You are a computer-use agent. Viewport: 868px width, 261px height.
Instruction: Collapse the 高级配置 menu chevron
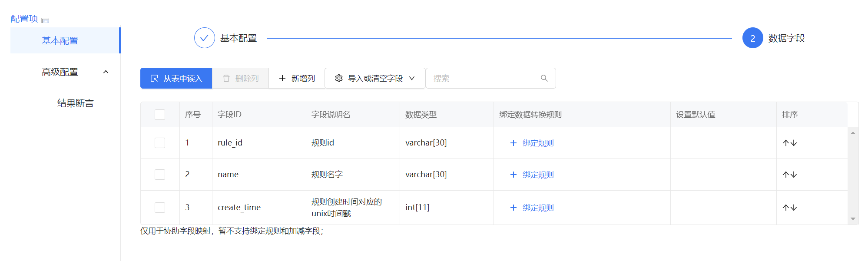pos(106,72)
